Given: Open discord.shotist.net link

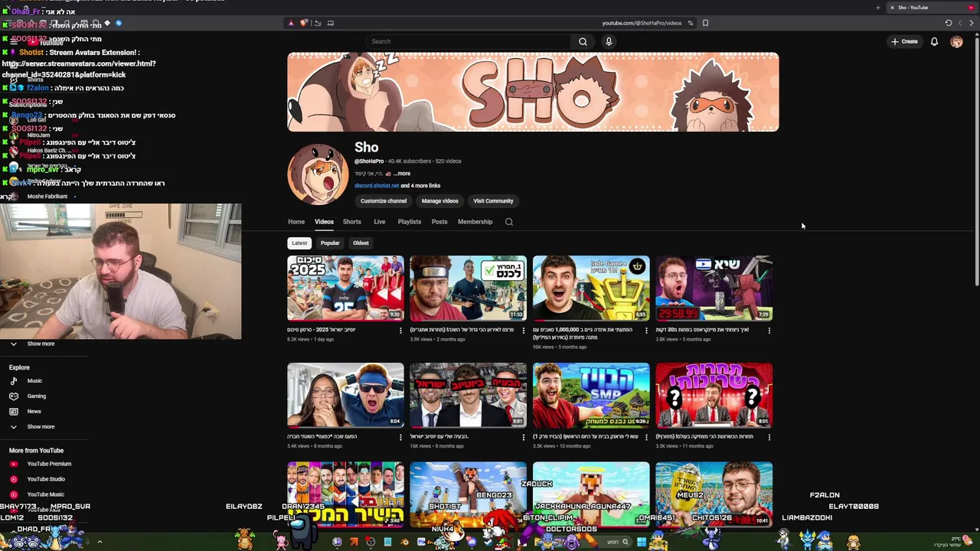Looking at the screenshot, I should (x=377, y=185).
